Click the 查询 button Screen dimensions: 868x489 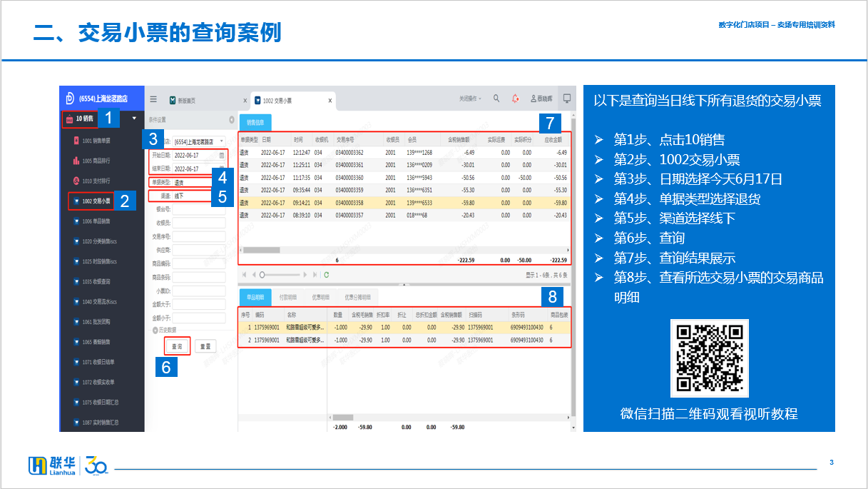click(178, 346)
